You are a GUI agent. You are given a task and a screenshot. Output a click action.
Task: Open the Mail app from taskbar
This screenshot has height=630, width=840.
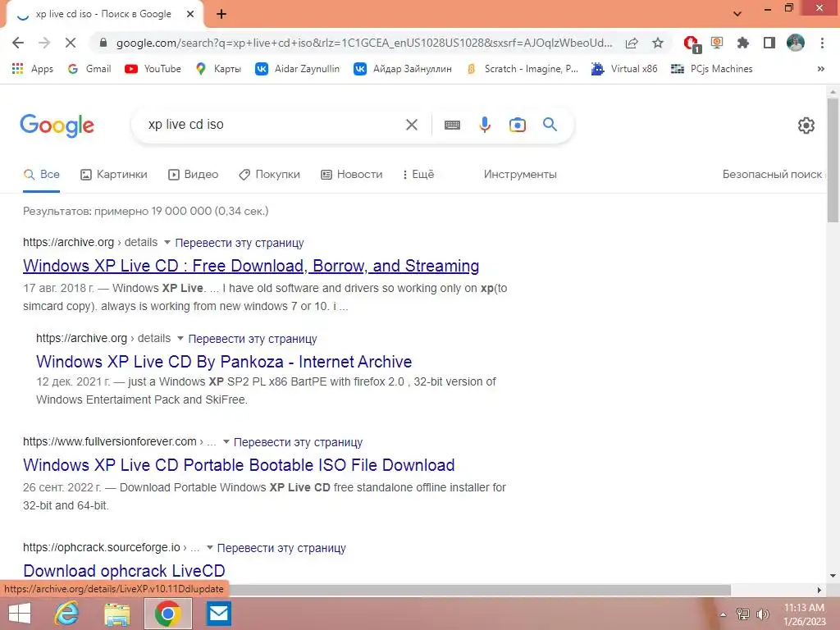pos(218,614)
